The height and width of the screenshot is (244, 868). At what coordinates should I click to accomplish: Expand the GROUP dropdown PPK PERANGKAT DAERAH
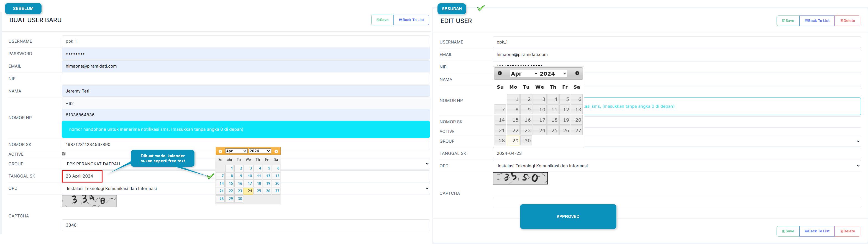(x=245, y=164)
